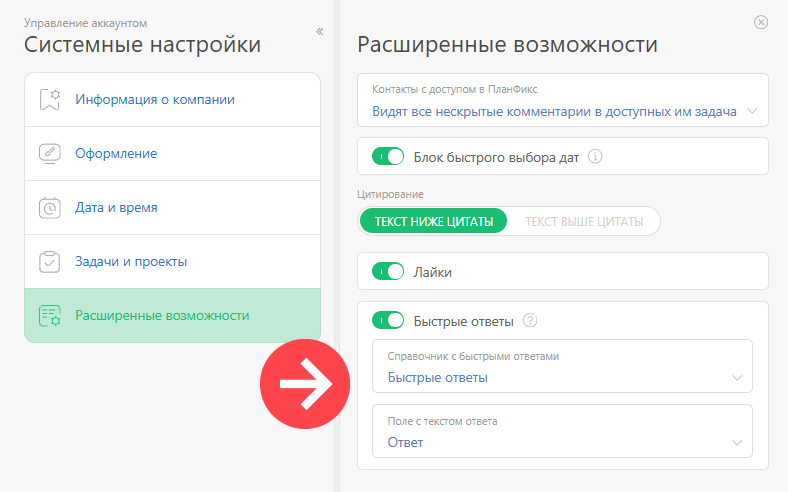Click the large red arrow circle
The image size is (788, 492).
coord(305,384)
